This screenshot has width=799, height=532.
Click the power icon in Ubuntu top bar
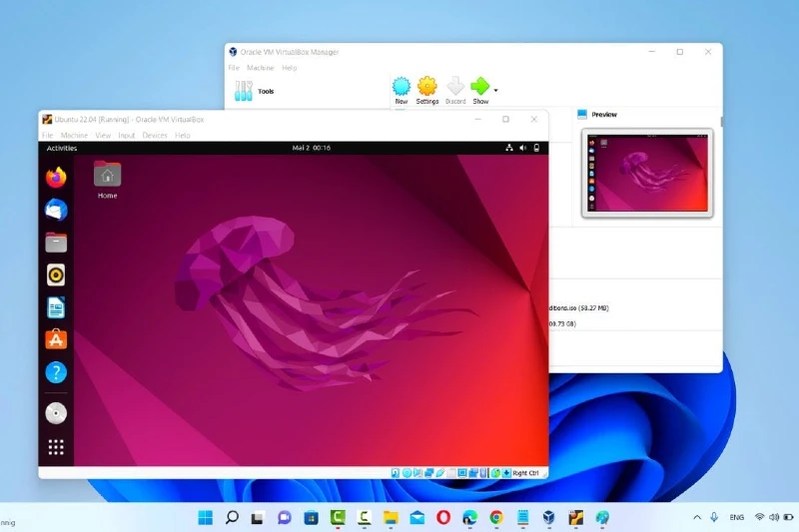pos(536,148)
